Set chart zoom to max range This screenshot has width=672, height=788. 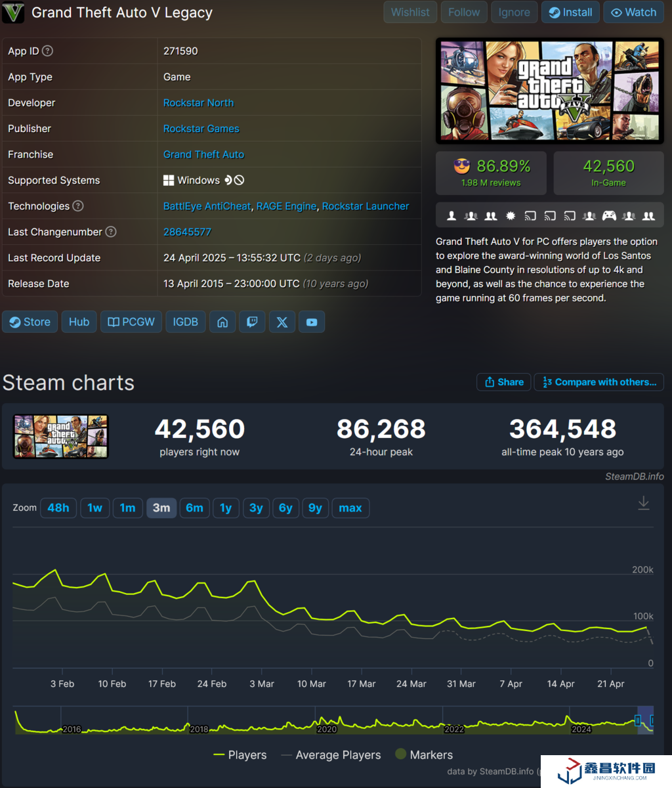click(x=350, y=508)
